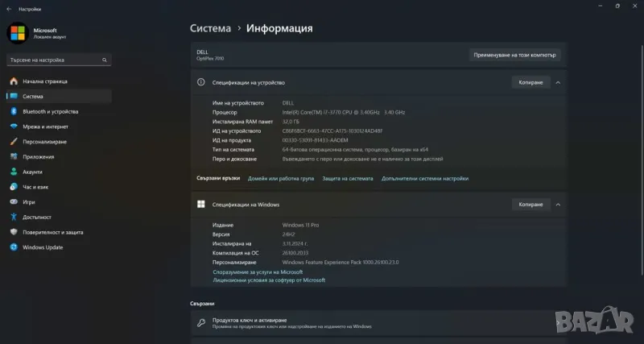The height and width of the screenshot is (344, 644).
Task: Click the Търсене на настройка search field
Action: coord(59,60)
